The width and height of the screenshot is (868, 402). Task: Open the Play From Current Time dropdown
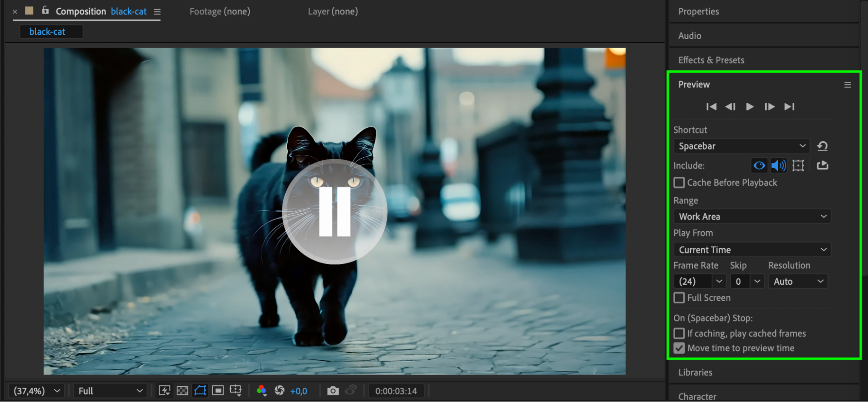(752, 250)
